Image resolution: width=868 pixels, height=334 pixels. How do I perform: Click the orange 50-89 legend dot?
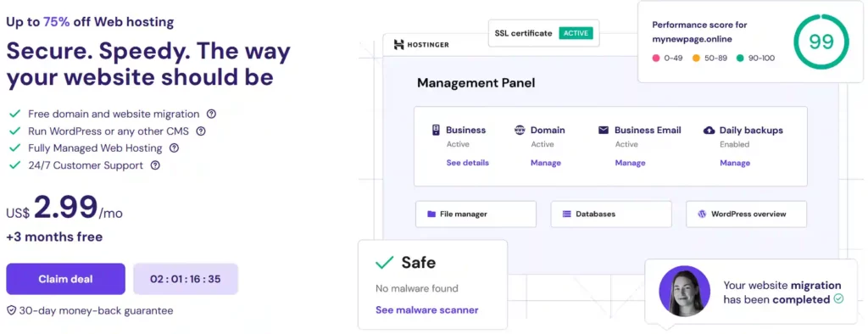(x=696, y=58)
